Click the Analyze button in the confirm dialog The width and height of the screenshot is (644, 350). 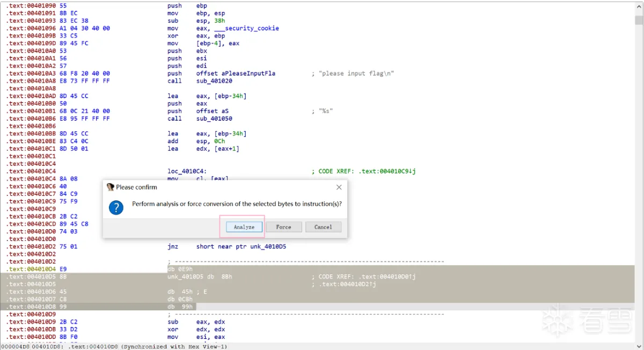(x=244, y=227)
